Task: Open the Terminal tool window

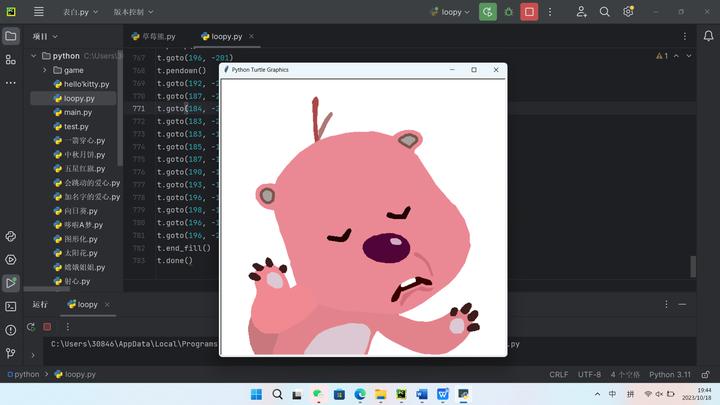Action: pos(11,306)
